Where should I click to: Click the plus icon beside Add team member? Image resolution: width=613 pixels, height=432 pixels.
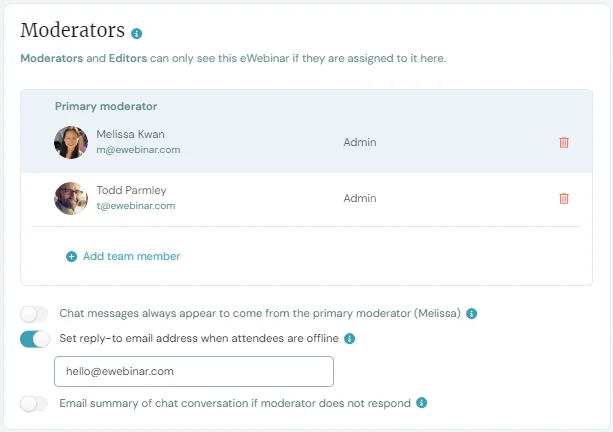[71, 256]
